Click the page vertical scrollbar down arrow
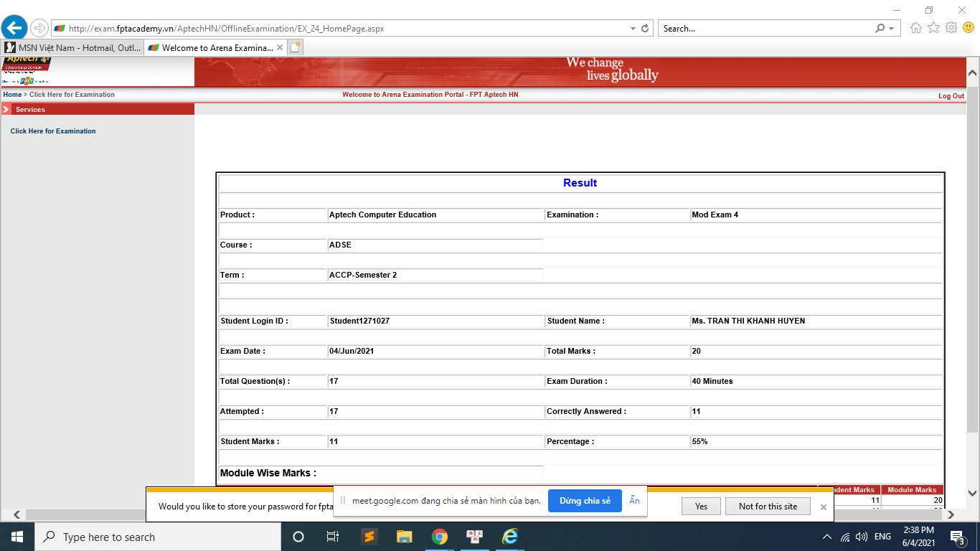 [973, 493]
